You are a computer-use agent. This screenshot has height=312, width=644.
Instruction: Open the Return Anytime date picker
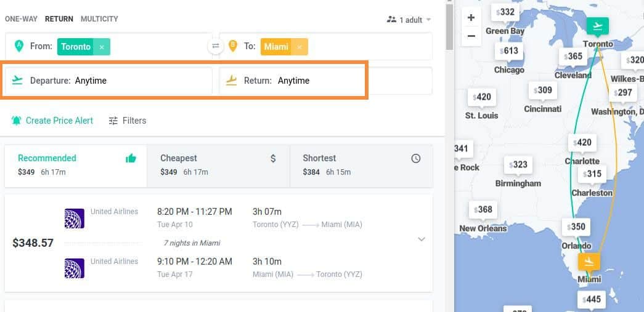click(325, 81)
